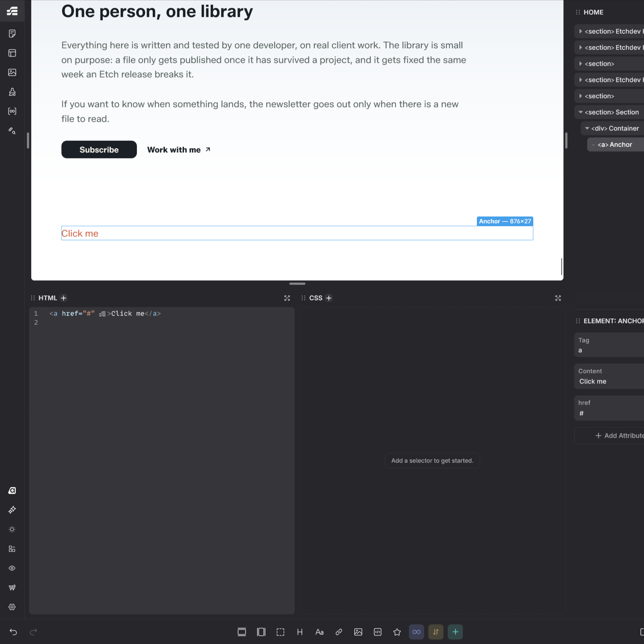This screenshot has height=644, width=644.
Task: Add a dashed div element from toolbar
Action: (281, 632)
